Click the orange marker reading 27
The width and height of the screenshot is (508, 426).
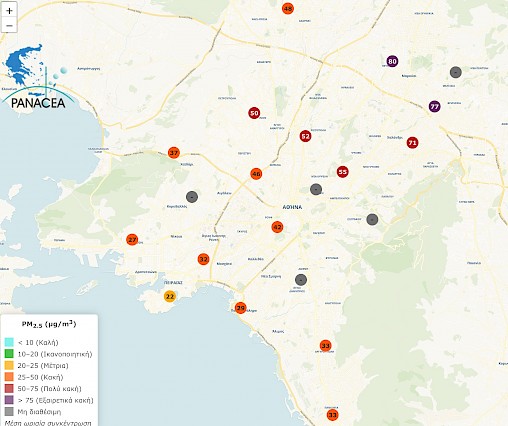click(132, 239)
